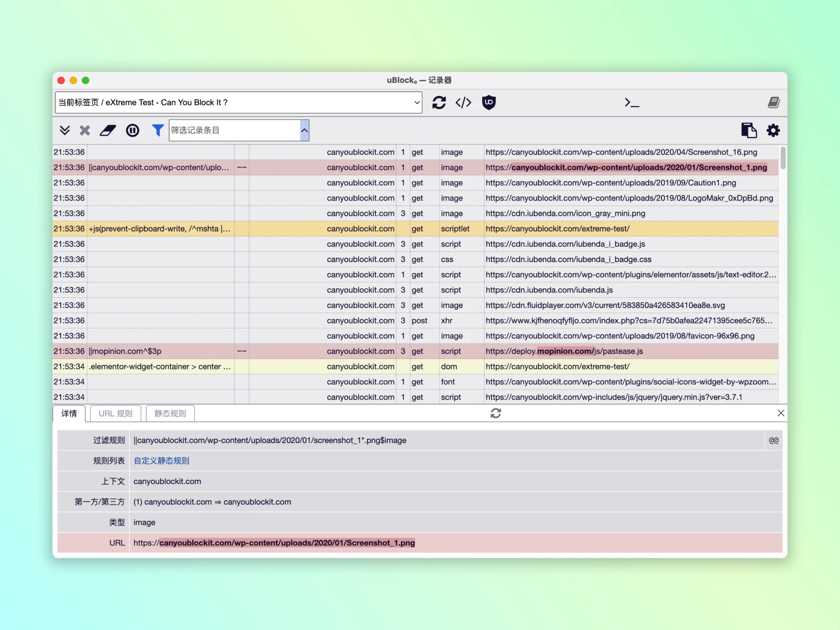Close the details panel with X

coord(781,413)
